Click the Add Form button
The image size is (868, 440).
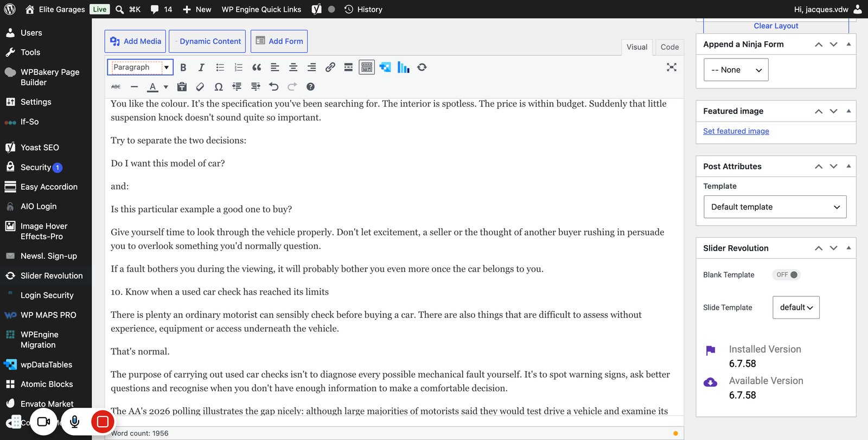pos(279,41)
